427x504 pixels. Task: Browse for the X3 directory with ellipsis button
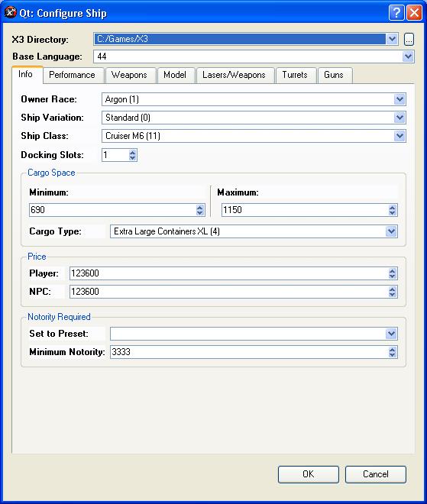[409, 39]
